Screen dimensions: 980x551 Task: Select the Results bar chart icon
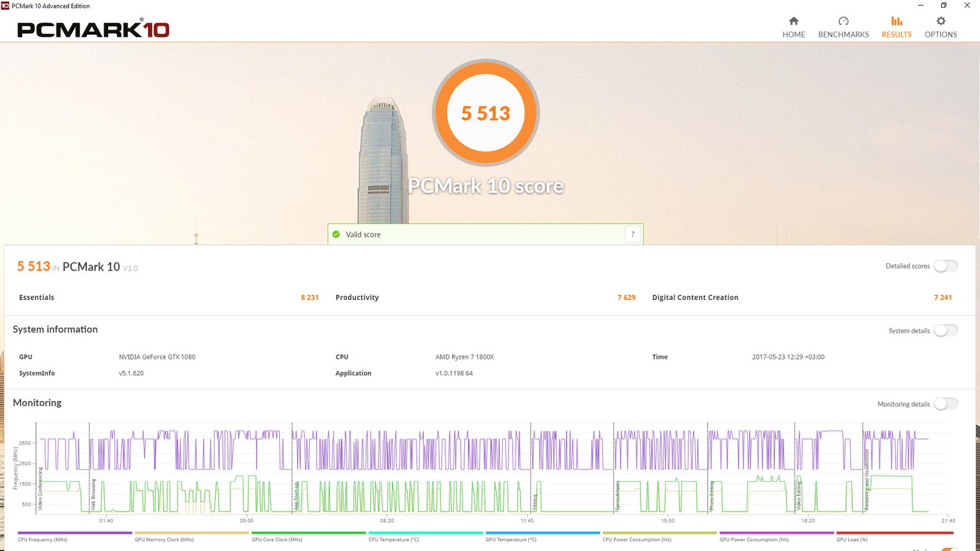tap(896, 21)
